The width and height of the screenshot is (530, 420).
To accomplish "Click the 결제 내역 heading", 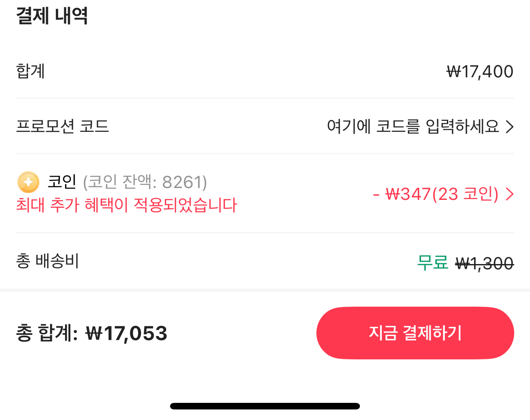I will coord(52,16).
